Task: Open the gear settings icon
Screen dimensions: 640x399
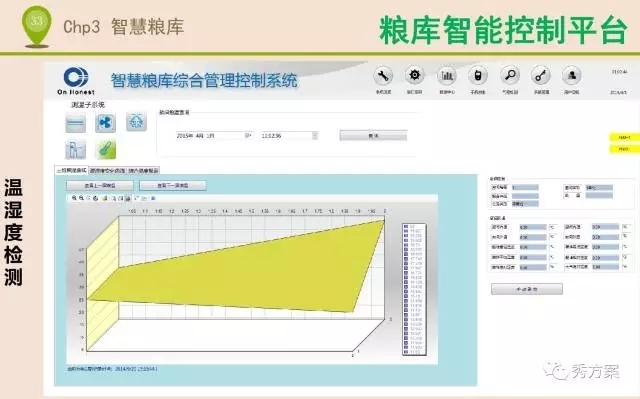Action: tap(414, 76)
